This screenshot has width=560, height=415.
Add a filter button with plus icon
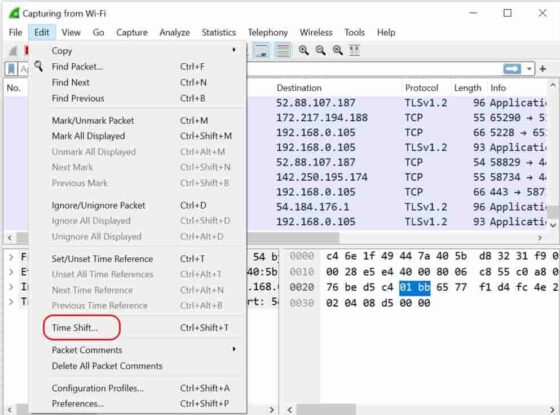point(543,69)
